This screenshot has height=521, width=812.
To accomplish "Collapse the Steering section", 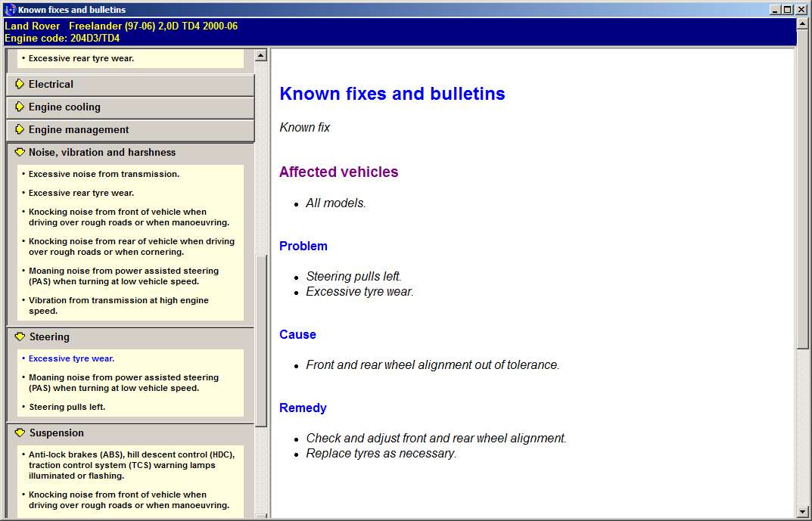I will 130,336.
